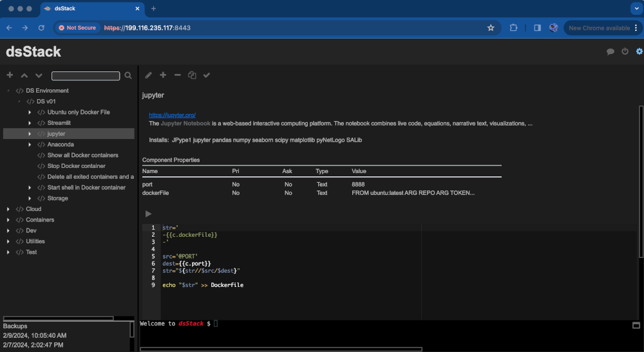
Task: Expand the Dev tree node
Action: (8, 230)
